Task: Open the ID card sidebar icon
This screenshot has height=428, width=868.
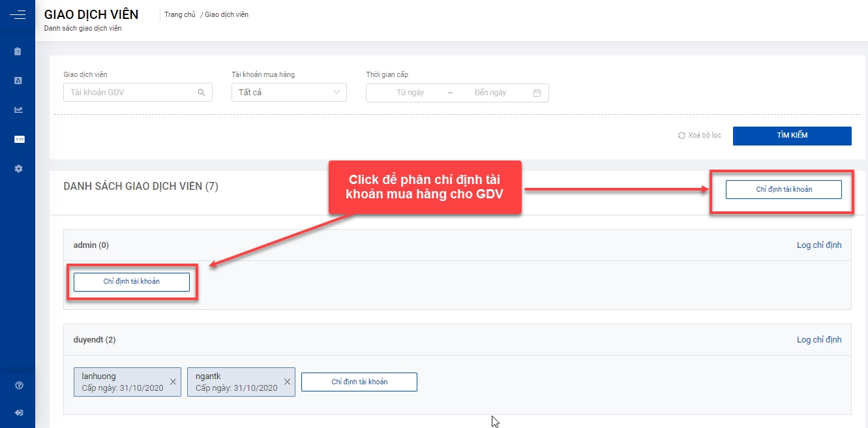Action: pos(19,139)
